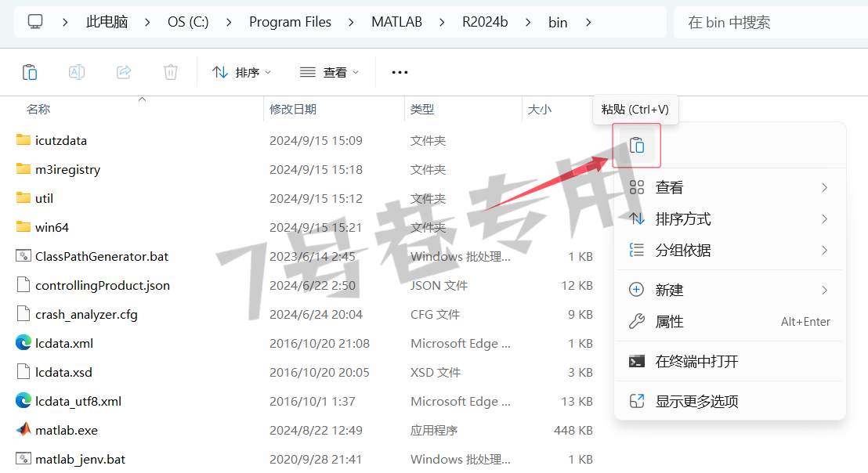Choose 在终端中打开 in context menu
This screenshot has height=473, width=868.
[x=729, y=361]
